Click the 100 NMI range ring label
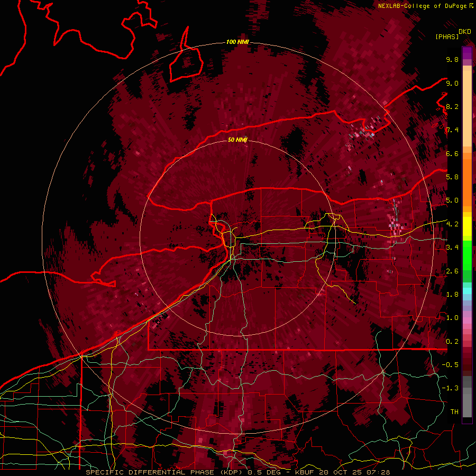476x476 pixels. pos(237,42)
